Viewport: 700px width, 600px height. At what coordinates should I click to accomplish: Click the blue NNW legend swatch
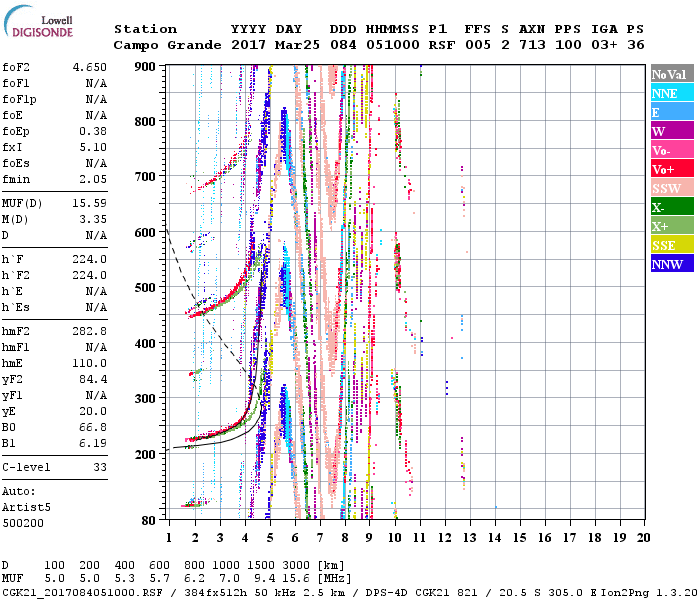coord(671,264)
